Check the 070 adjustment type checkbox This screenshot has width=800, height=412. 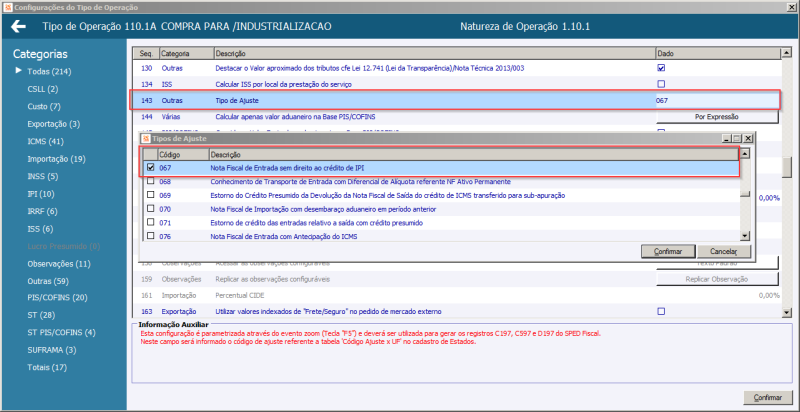(x=151, y=209)
